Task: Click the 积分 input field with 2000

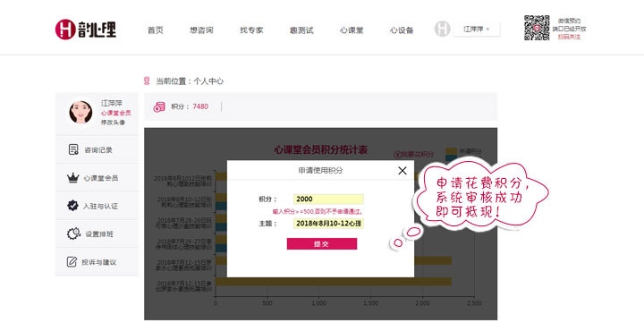Action: pos(328,199)
